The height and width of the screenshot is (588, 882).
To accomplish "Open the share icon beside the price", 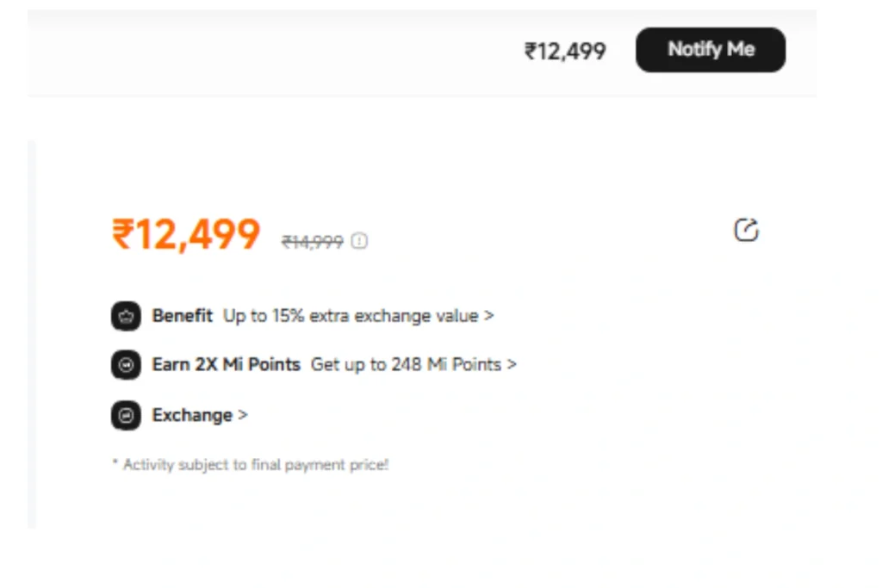I will pos(746,230).
